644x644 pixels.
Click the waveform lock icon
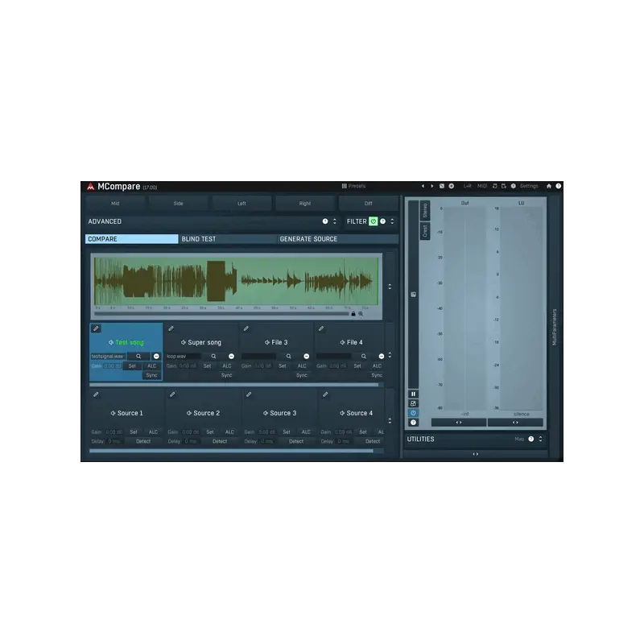coord(353,314)
